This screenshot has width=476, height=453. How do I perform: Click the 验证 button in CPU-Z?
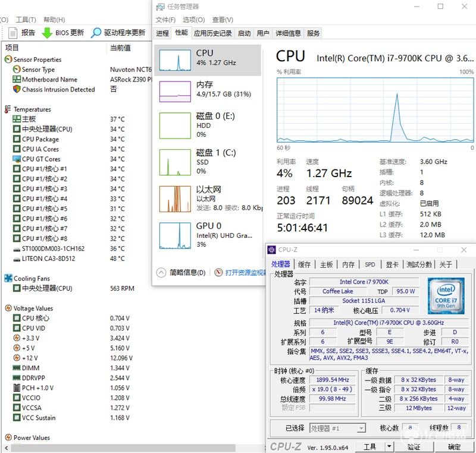point(414,446)
